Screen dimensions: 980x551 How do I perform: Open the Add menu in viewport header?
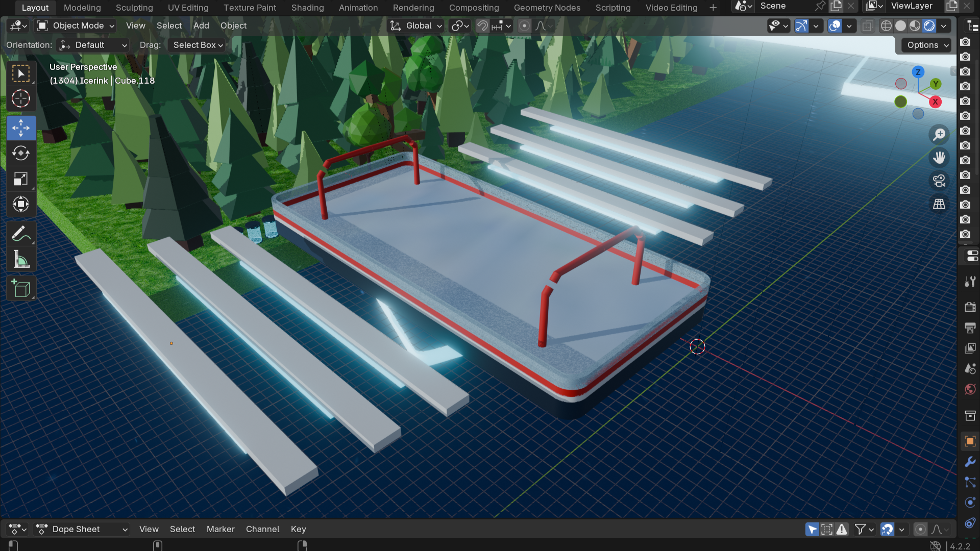[201, 26]
